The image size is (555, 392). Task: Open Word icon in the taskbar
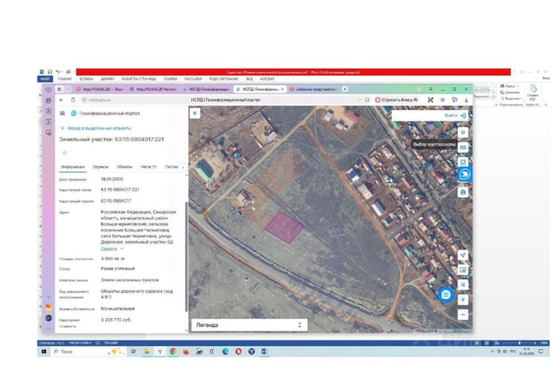coord(264,351)
